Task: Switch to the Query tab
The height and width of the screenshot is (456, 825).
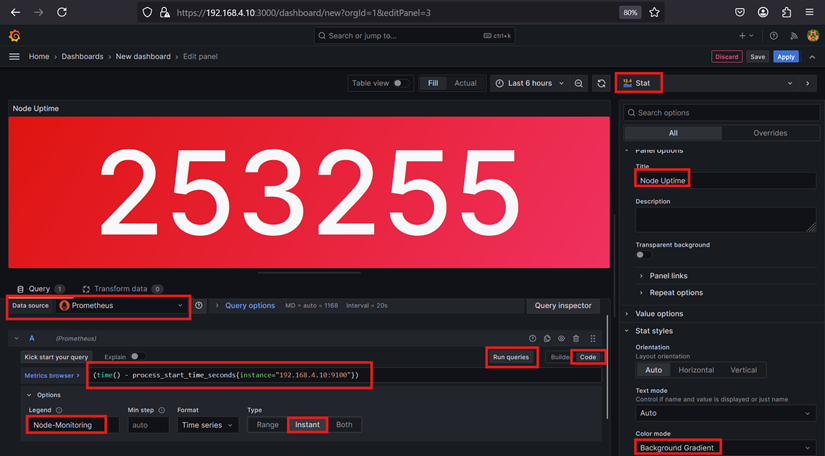Action: (x=40, y=289)
